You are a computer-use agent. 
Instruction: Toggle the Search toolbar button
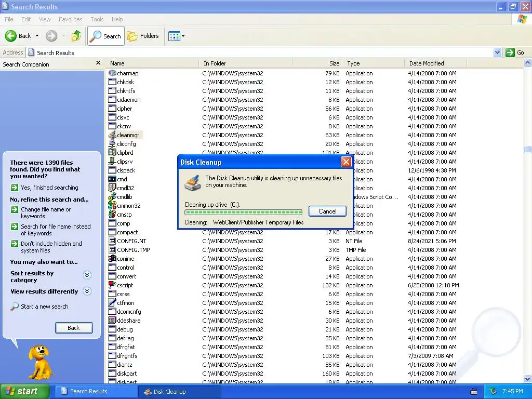tap(106, 36)
